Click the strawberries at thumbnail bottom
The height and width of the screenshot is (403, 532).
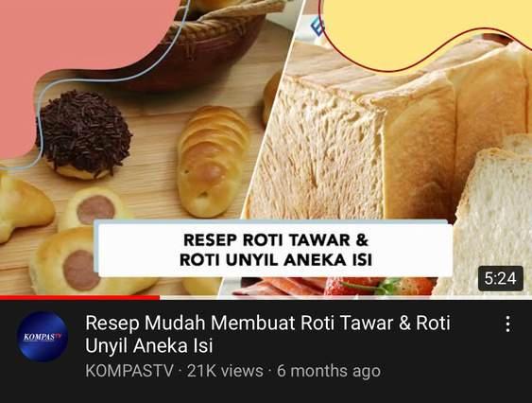pyautogui.click(x=380, y=286)
